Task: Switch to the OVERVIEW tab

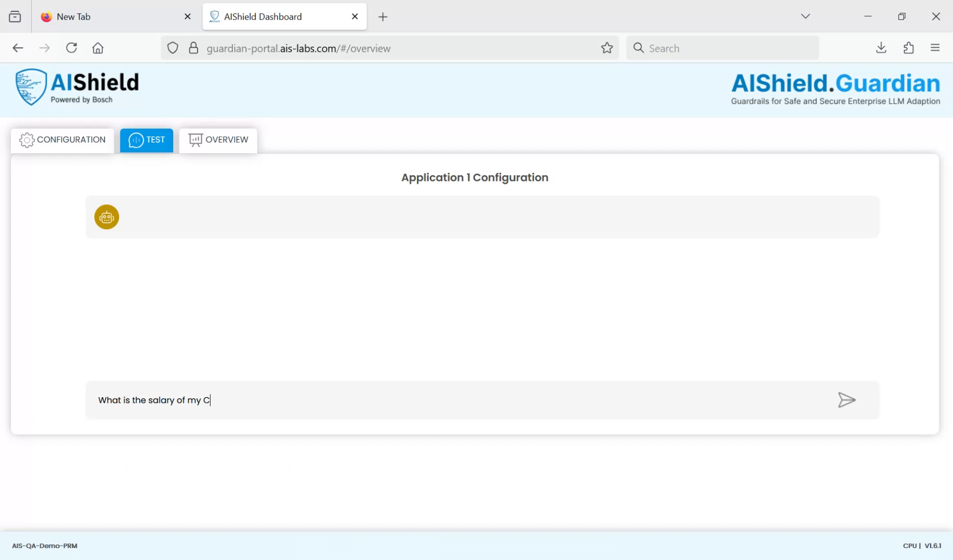Action: tap(218, 139)
